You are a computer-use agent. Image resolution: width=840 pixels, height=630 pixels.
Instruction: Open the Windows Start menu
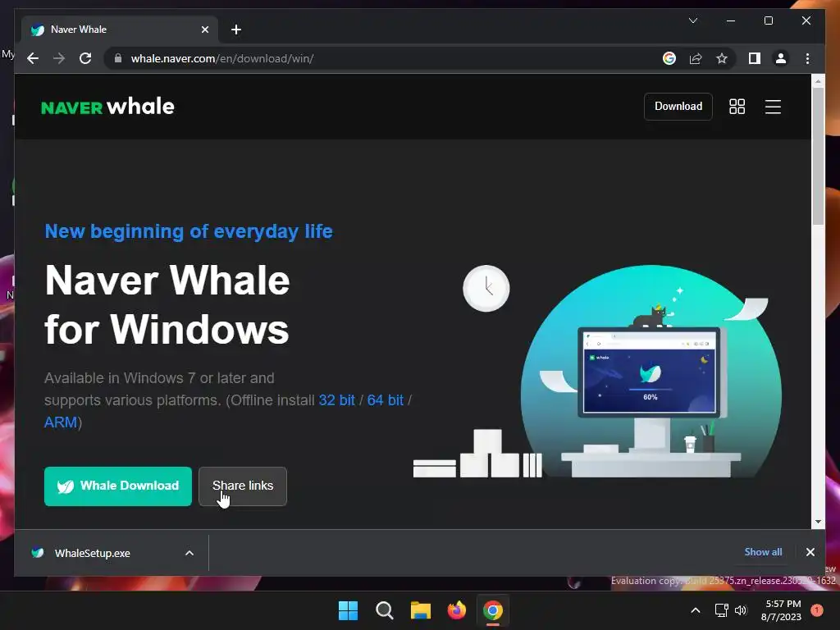click(348, 610)
